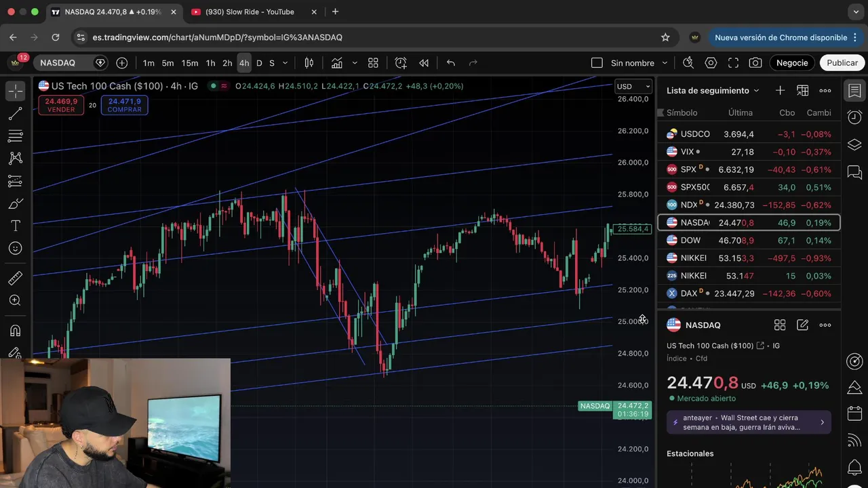
Task: Open the Fibonacci/gann tools group
Action: 15,136
